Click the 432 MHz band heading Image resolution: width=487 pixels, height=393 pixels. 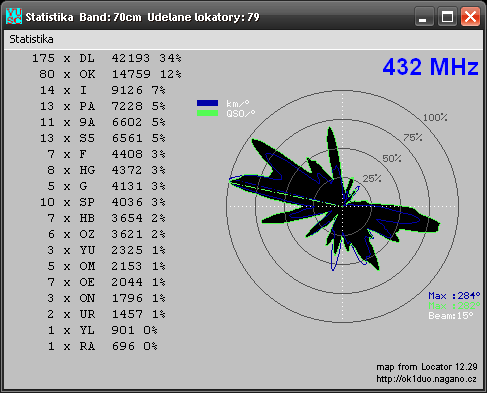430,67
